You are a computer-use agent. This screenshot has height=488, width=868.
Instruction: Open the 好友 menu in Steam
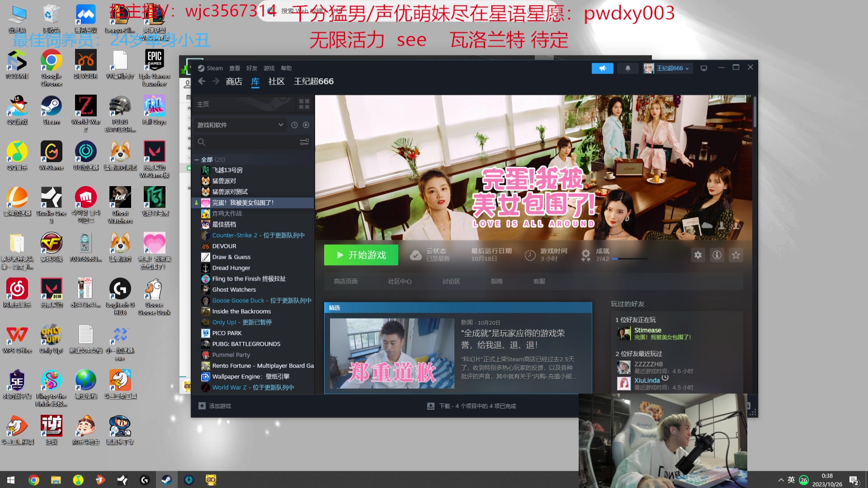[x=252, y=68]
